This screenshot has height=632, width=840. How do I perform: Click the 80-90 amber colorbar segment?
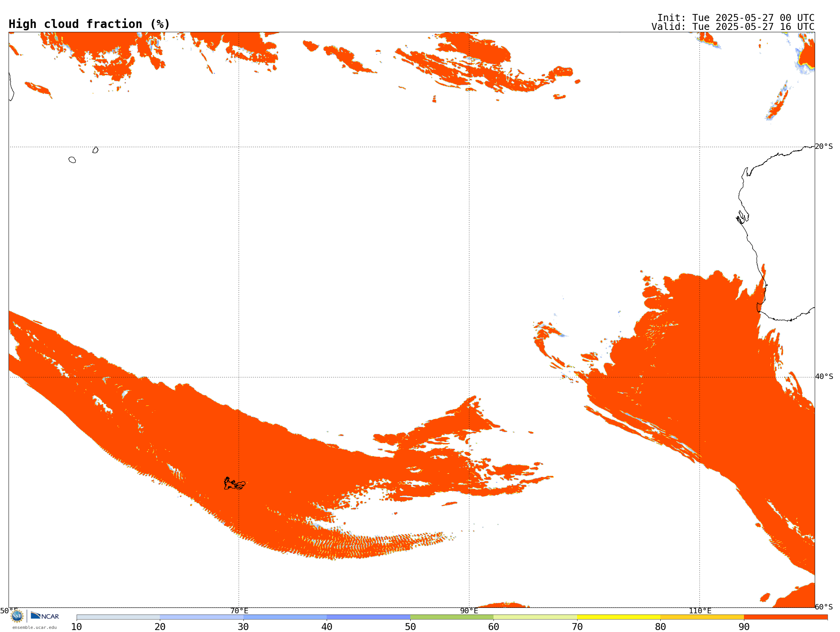click(x=702, y=617)
